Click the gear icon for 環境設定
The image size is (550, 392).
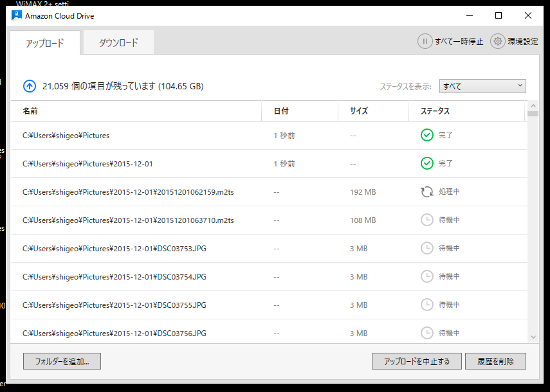point(498,41)
